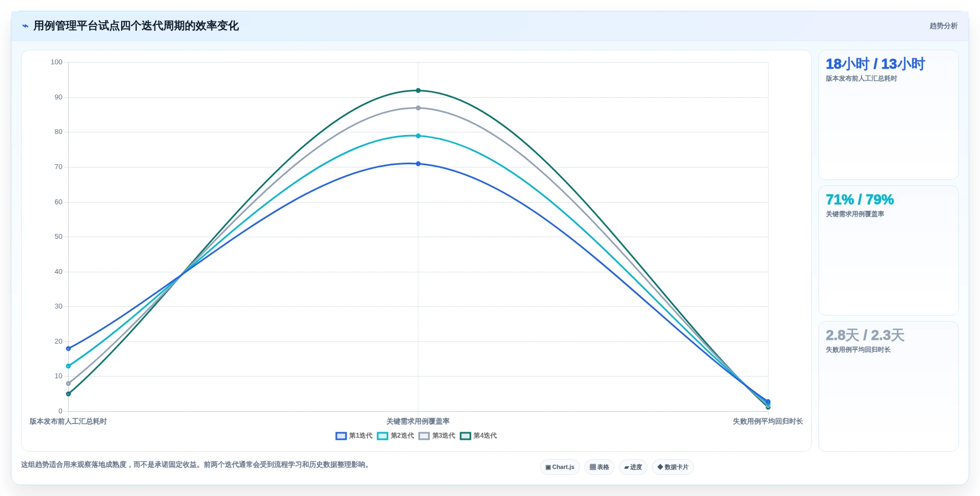Click the 100 y-axis tick label
Image resolution: width=980 pixels, height=496 pixels.
pos(57,62)
